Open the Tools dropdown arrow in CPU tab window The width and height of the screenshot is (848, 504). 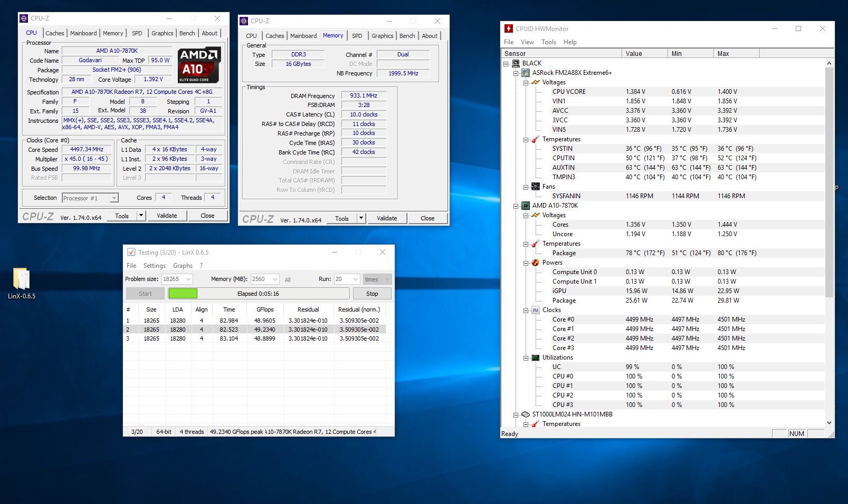point(141,216)
